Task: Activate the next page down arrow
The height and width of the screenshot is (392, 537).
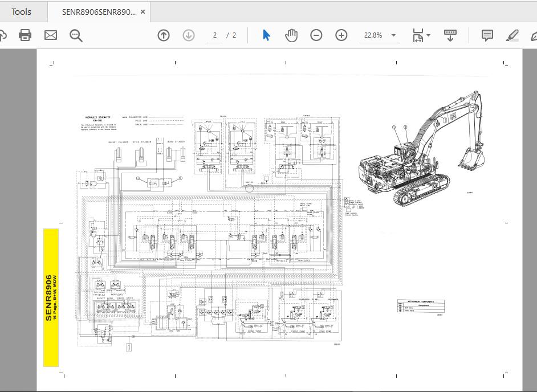Action: (188, 35)
